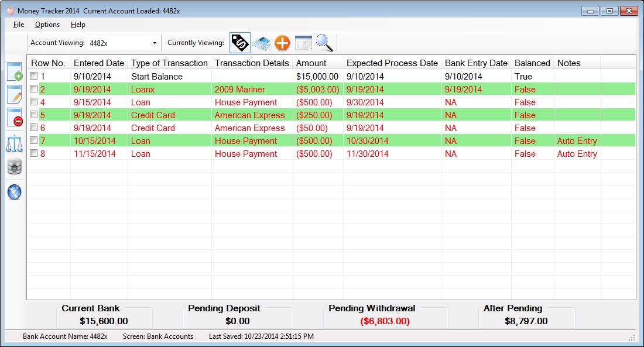
Task: Click the magnifying glass search icon
Action: click(324, 43)
